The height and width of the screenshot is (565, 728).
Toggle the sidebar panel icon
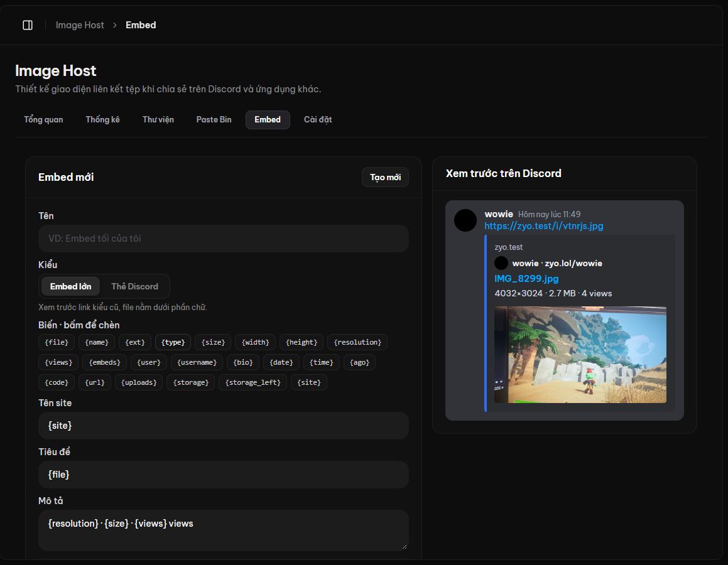28,25
